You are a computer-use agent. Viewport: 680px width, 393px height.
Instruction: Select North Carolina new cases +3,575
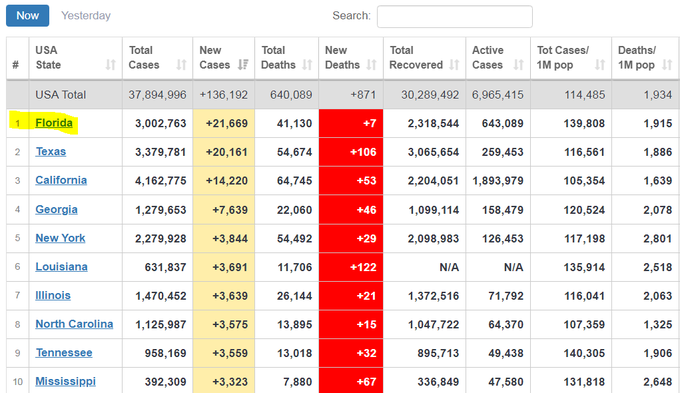tap(230, 324)
